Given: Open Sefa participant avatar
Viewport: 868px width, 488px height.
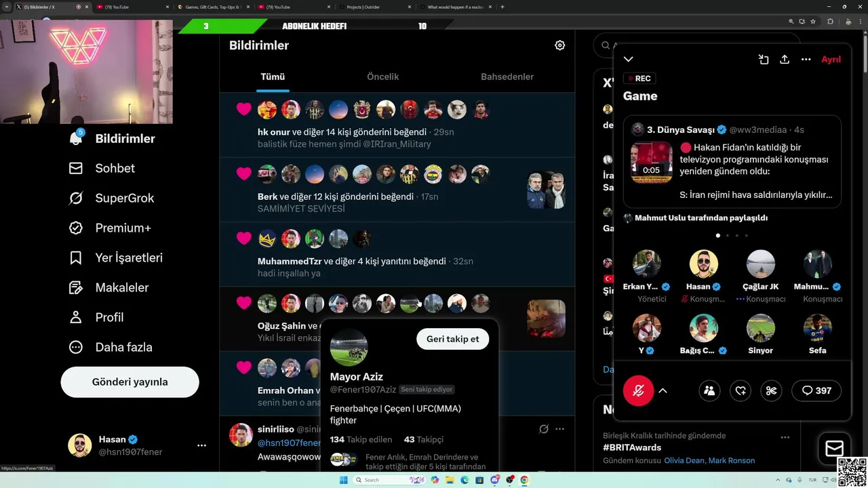Looking at the screenshot, I should tap(818, 328).
